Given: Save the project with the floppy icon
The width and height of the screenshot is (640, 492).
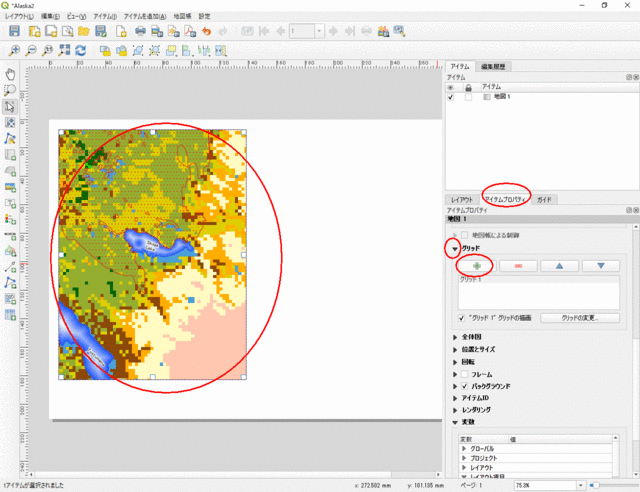Looking at the screenshot, I should [x=14, y=31].
